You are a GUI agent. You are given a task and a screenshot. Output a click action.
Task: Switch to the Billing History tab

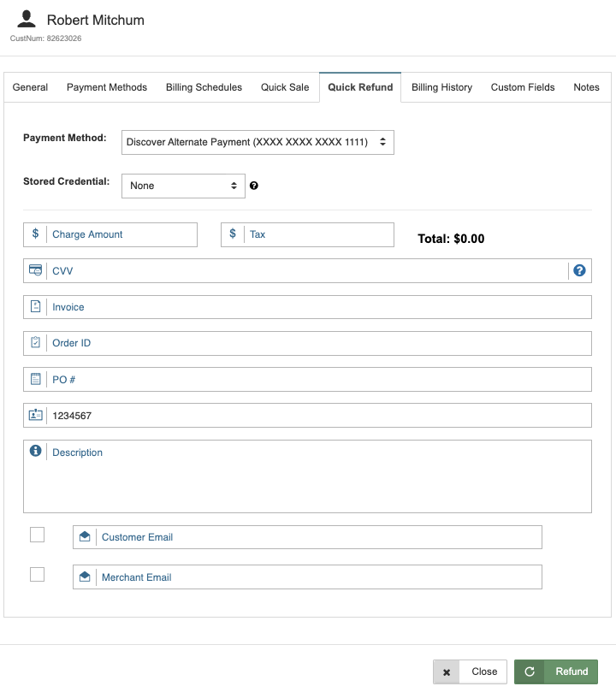[x=441, y=86]
